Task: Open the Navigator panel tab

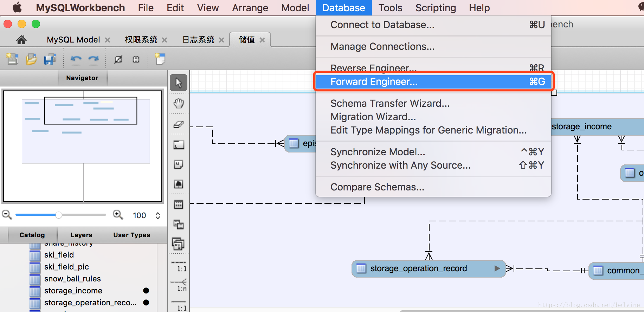Action: coord(82,78)
